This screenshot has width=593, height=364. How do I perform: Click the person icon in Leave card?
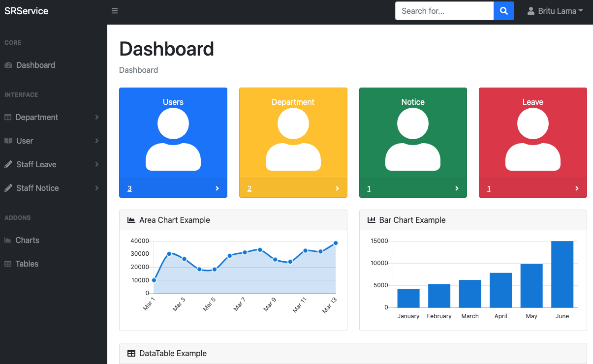click(x=532, y=139)
